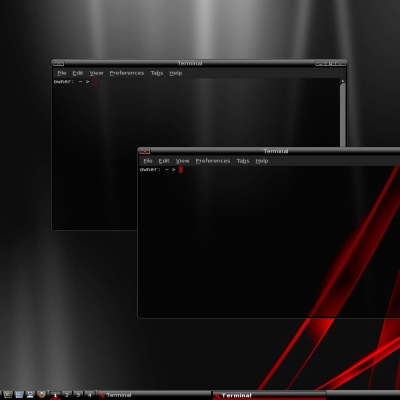Switch to workspace 3 in pager

pos(78,395)
